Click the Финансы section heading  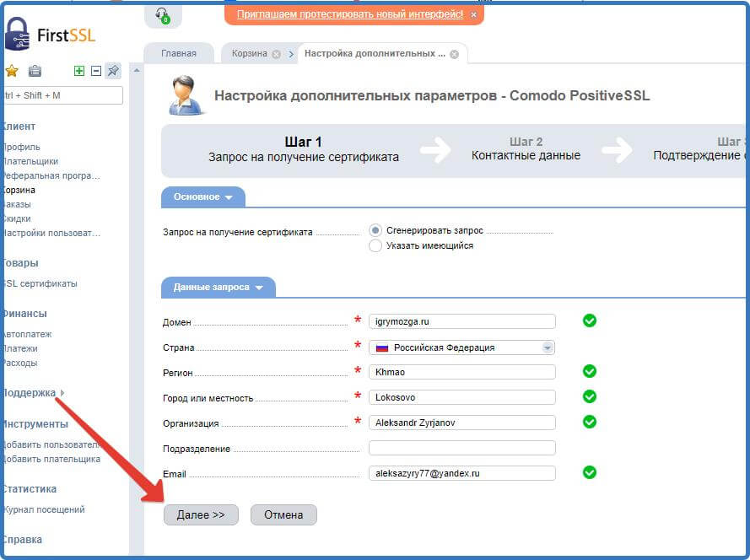(x=24, y=314)
